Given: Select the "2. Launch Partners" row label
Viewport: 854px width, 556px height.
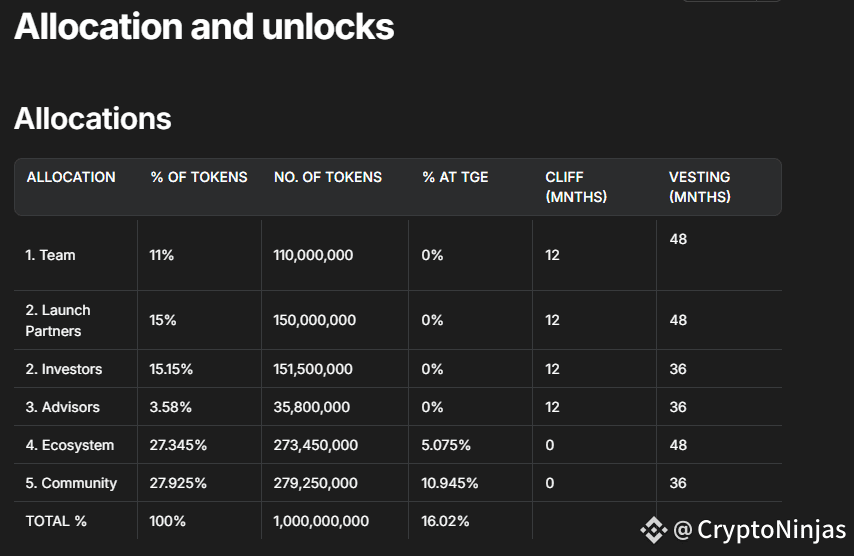Looking at the screenshot, I should [58, 320].
